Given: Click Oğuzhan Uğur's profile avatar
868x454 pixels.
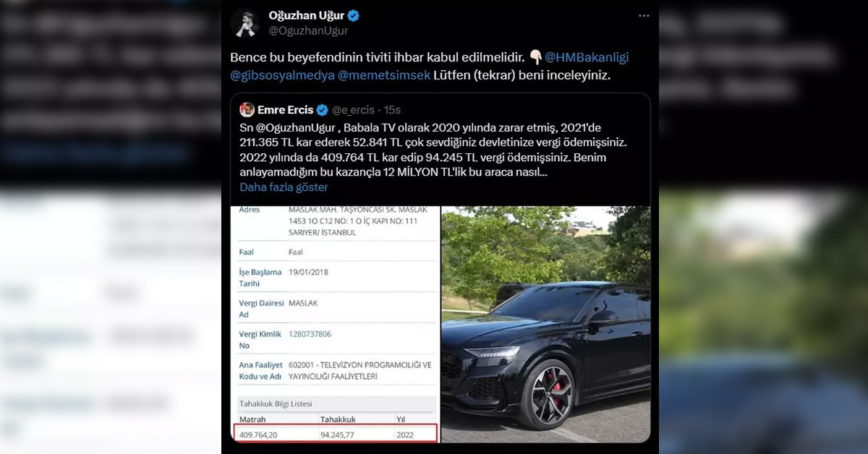Looking at the screenshot, I should pos(244,23).
